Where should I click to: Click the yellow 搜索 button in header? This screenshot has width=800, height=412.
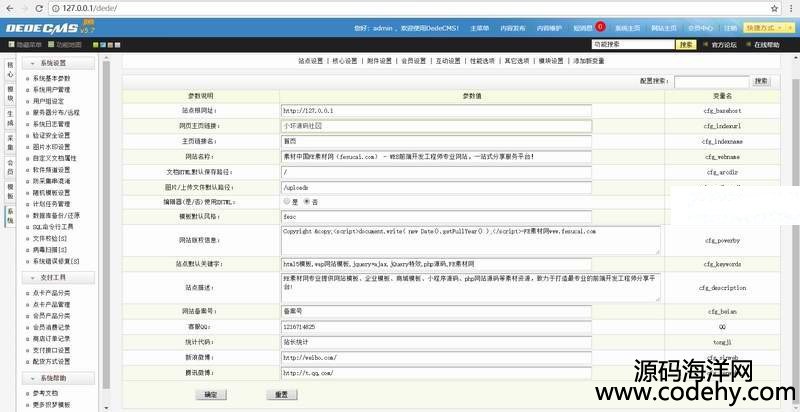[x=686, y=45]
